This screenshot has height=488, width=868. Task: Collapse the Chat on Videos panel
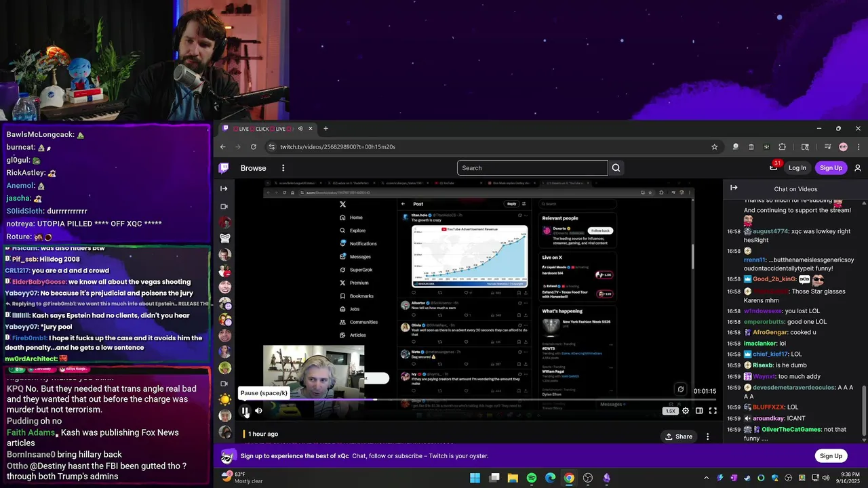click(x=734, y=188)
